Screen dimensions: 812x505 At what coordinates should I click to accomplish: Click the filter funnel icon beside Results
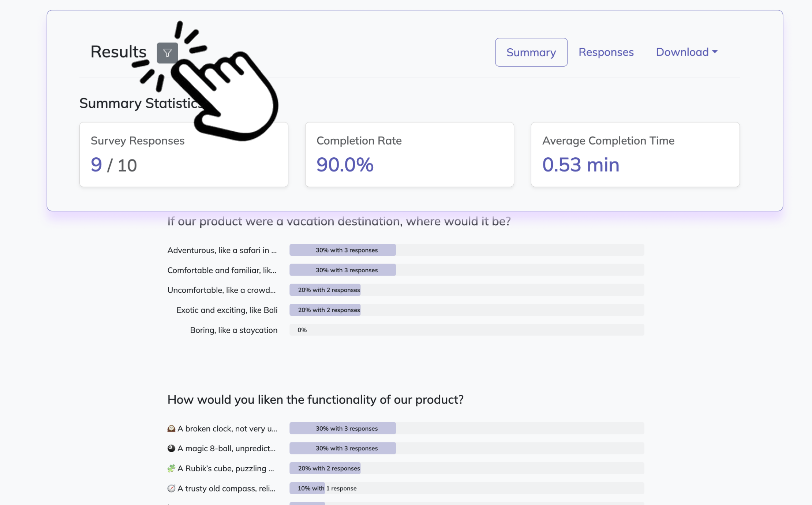(x=167, y=53)
